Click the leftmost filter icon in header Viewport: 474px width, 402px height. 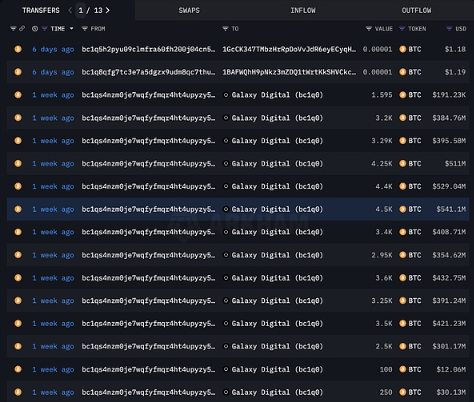[x=13, y=29]
